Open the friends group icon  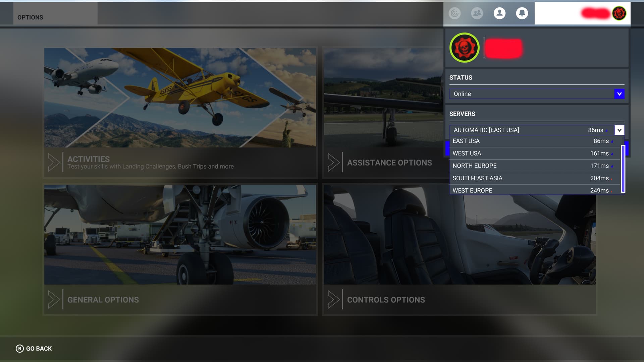(477, 13)
